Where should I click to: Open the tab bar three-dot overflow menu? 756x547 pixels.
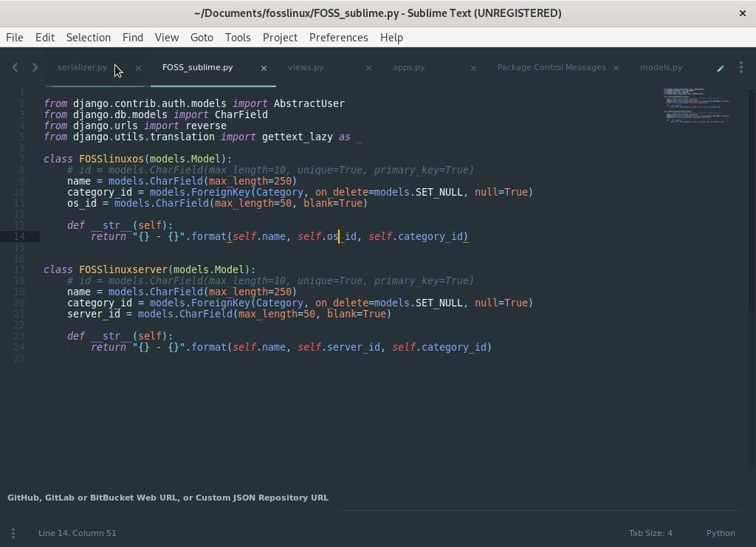tap(740, 68)
